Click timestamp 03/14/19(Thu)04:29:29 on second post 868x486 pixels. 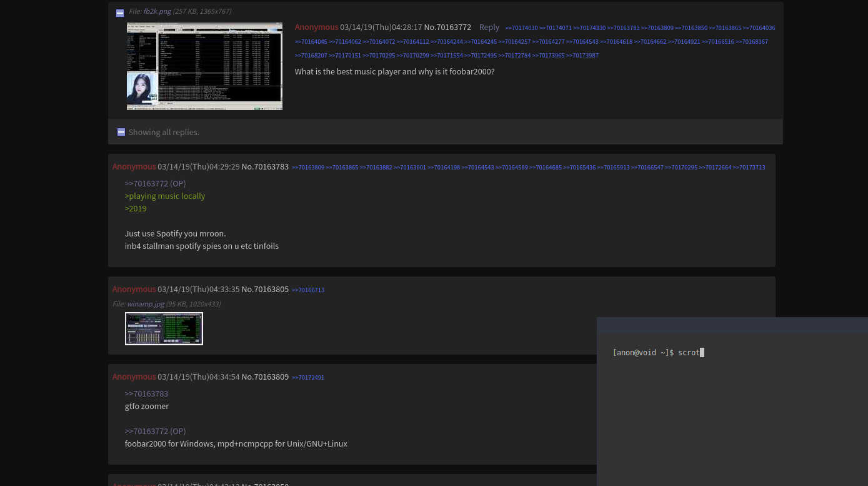pyautogui.click(x=199, y=166)
